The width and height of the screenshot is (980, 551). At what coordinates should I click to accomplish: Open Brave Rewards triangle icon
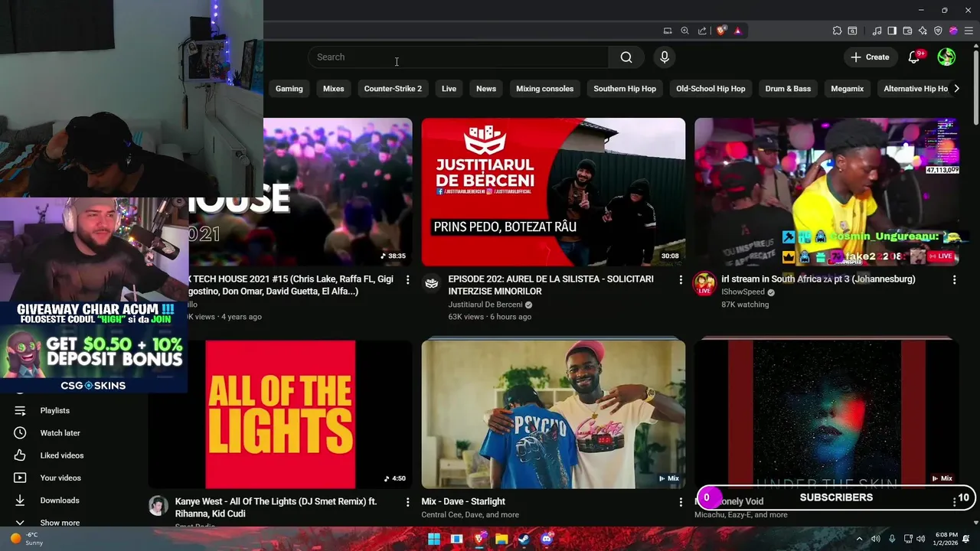pyautogui.click(x=737, y=31)
